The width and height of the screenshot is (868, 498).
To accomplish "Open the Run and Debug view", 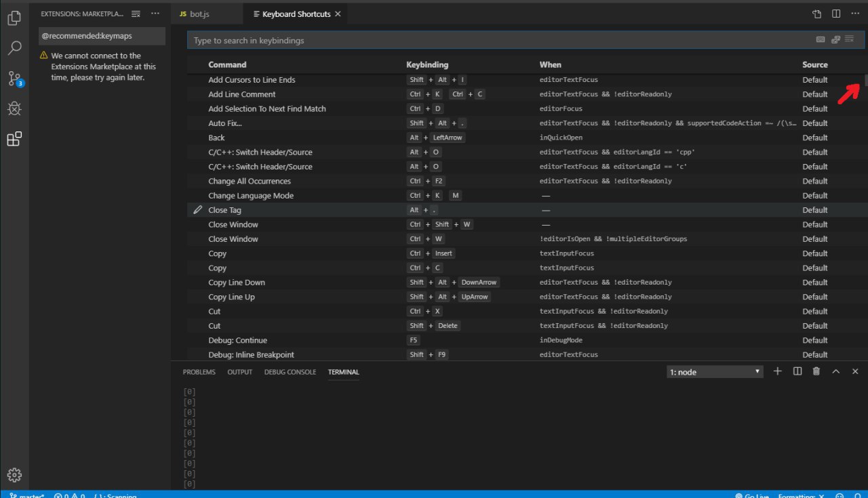I will tap(14, 108).
